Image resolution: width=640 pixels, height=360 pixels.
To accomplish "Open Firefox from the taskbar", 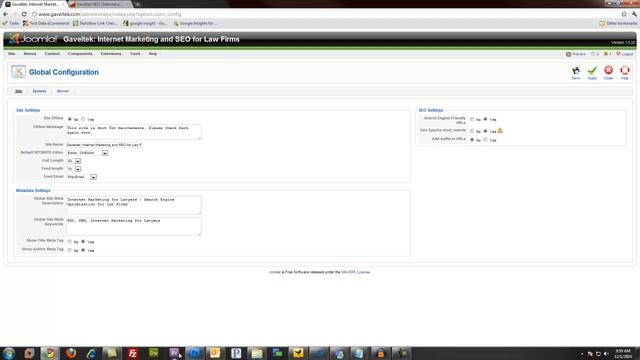I will coord(71,353).
